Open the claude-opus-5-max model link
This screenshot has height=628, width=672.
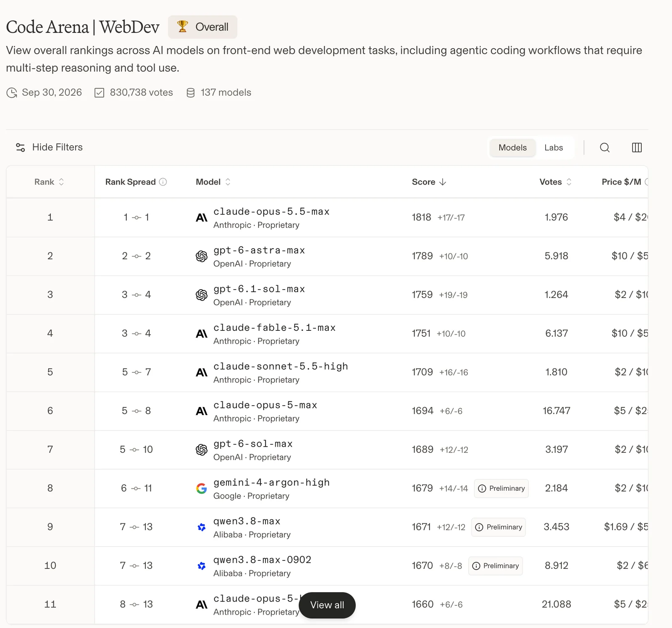265,405
